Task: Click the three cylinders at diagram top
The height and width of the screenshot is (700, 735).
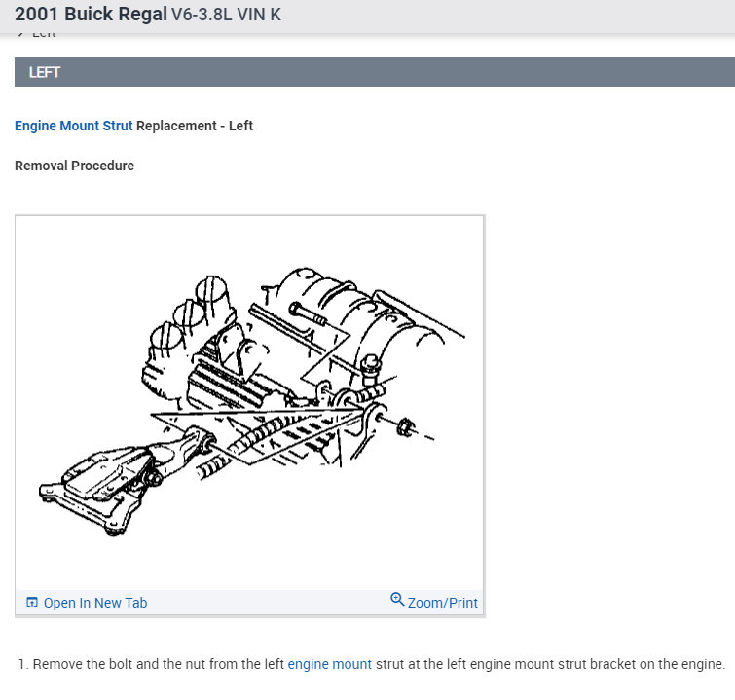Action: pos(189,313)
